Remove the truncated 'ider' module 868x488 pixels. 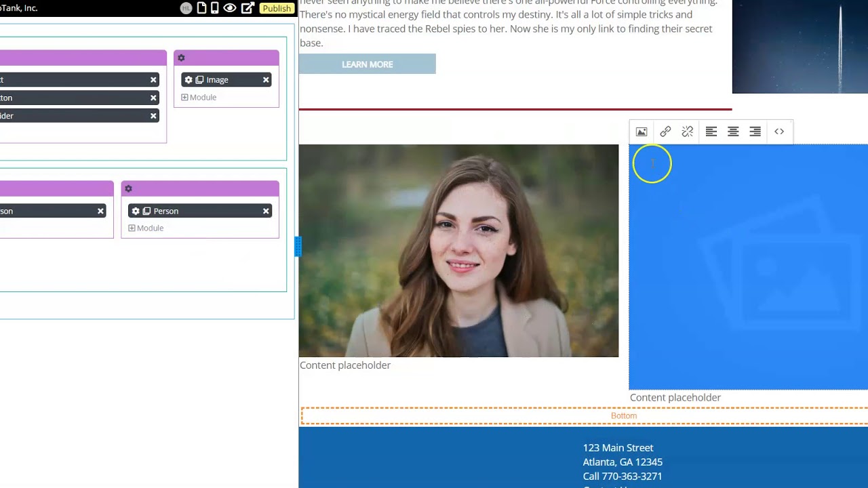(x=153, y=116)
